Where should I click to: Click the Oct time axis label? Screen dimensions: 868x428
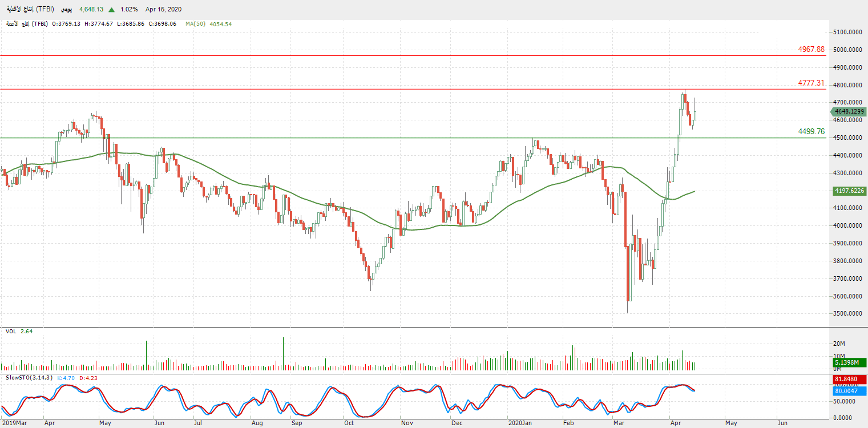pyautogui.click(x=349, y=423)
